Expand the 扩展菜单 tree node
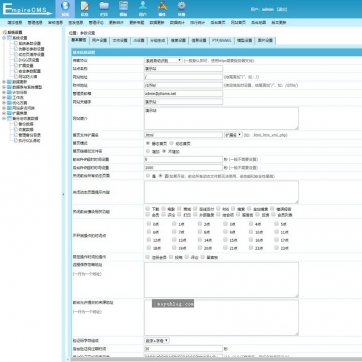The height and width of the screenshot is (362, 362). 4,113
